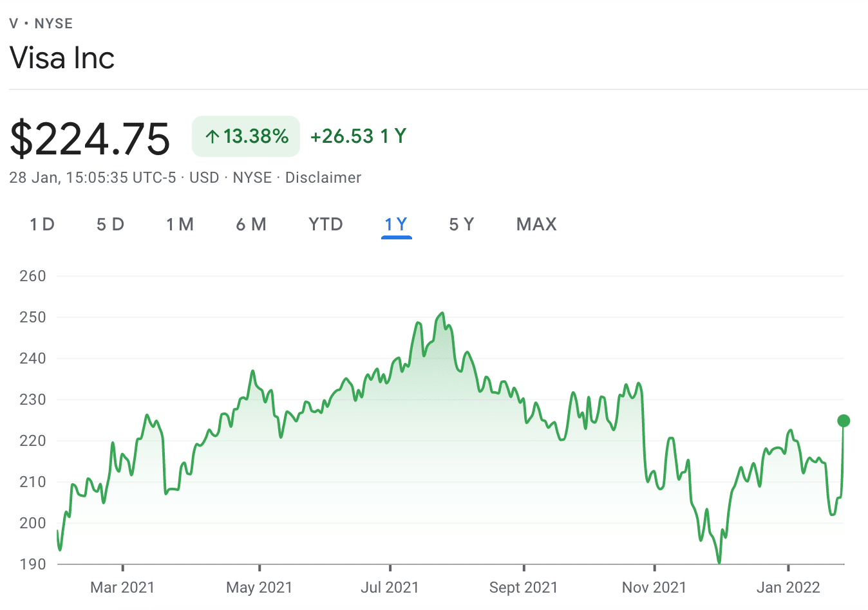Open the Disclaimer link
The height and width of the screenshot is (610, 868).
tap(323, 178)
